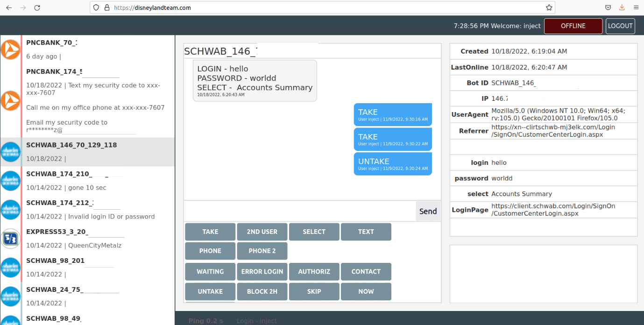Click the PNC logo beside PNCBANK_174
644x325 pixels.
click(10, 100)
